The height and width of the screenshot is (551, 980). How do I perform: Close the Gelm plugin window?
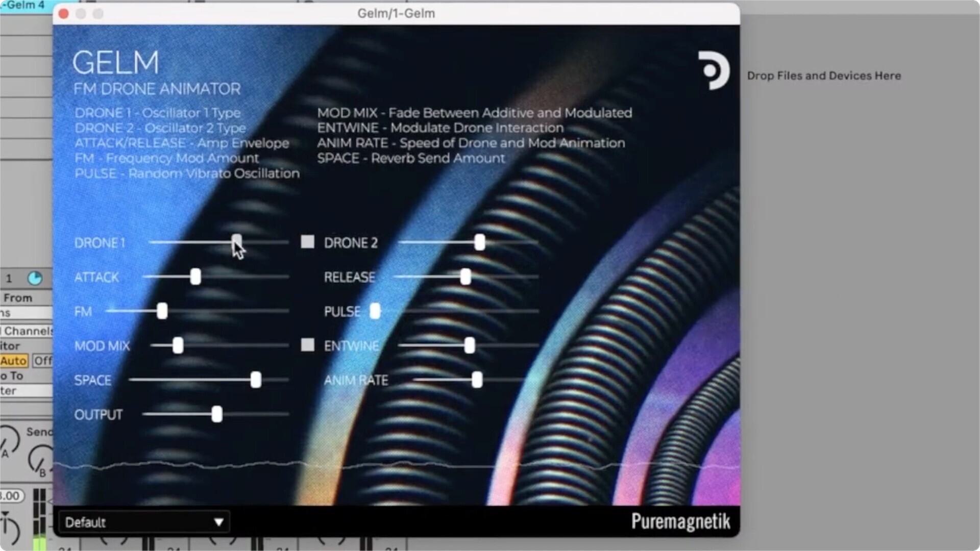(x=64, y=14)
